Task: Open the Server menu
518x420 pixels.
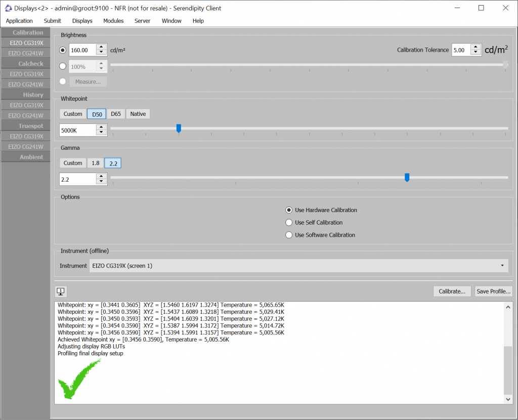Action: coord(142,21)
